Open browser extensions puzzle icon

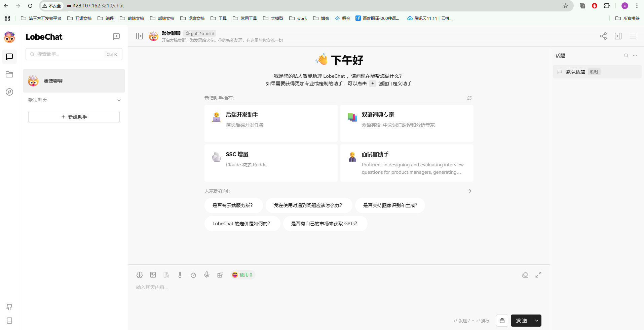[x=607, y=6]
